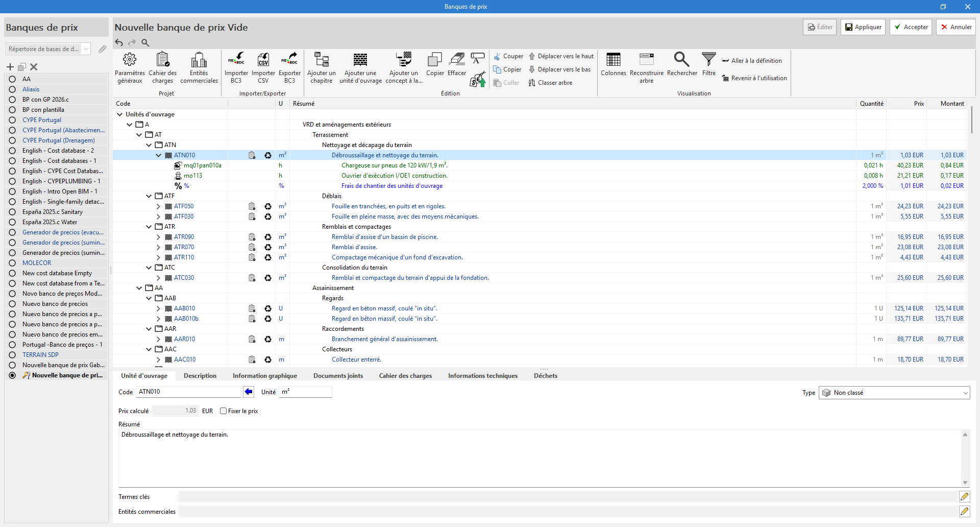980x527 pixels.
Task: Click the Appliquer button
Action: (863, 27)
